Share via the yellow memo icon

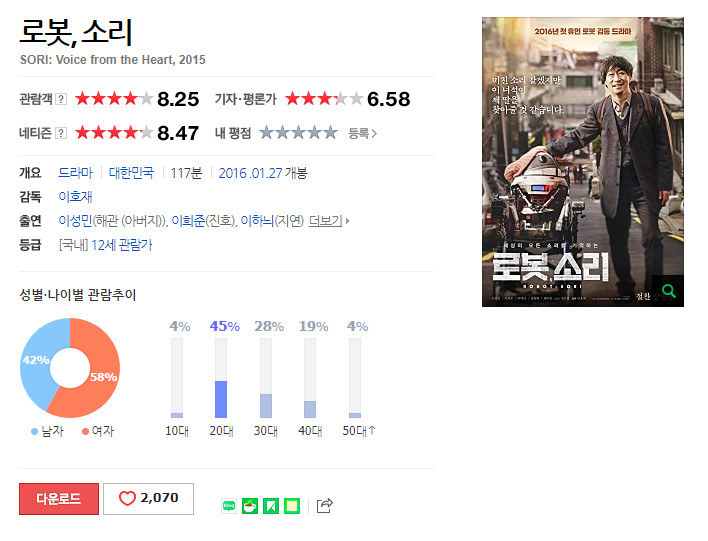pos(292,506)
